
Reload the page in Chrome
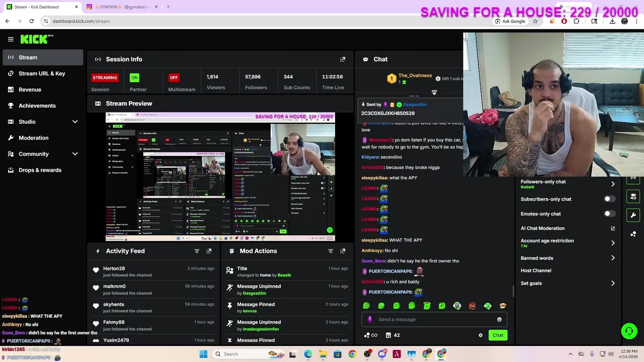click(x=32, y=21)
